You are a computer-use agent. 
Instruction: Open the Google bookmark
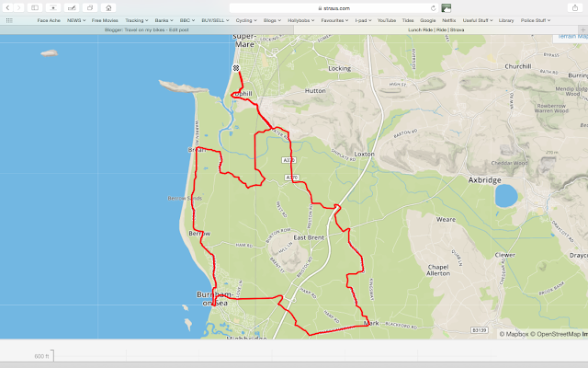tap(428, 20)
